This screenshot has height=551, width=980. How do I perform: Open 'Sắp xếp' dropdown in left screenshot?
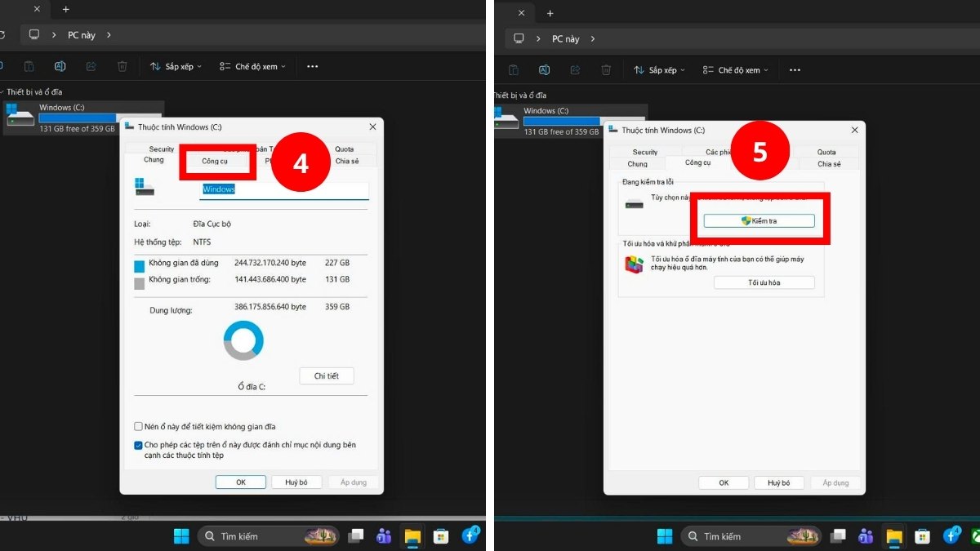coord(176,66)
